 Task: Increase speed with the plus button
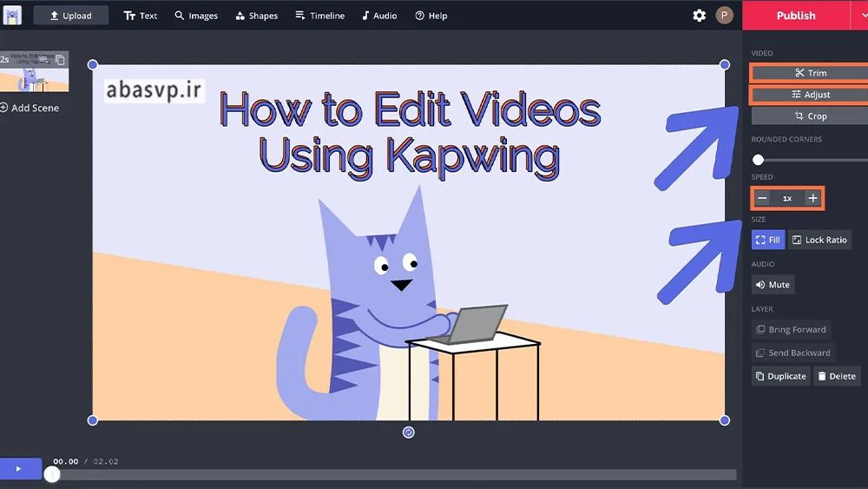(x=812, y=198)
